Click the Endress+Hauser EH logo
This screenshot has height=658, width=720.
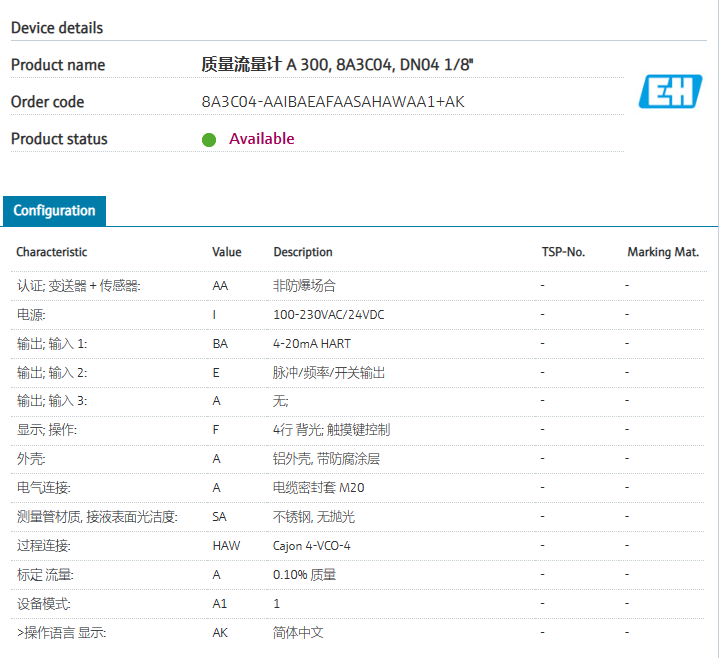tap(671, 93)
